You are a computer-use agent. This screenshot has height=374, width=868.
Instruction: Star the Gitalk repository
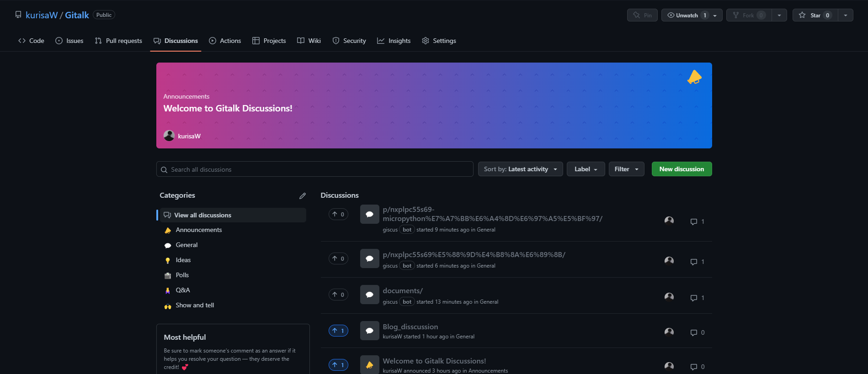coord(815,15)
